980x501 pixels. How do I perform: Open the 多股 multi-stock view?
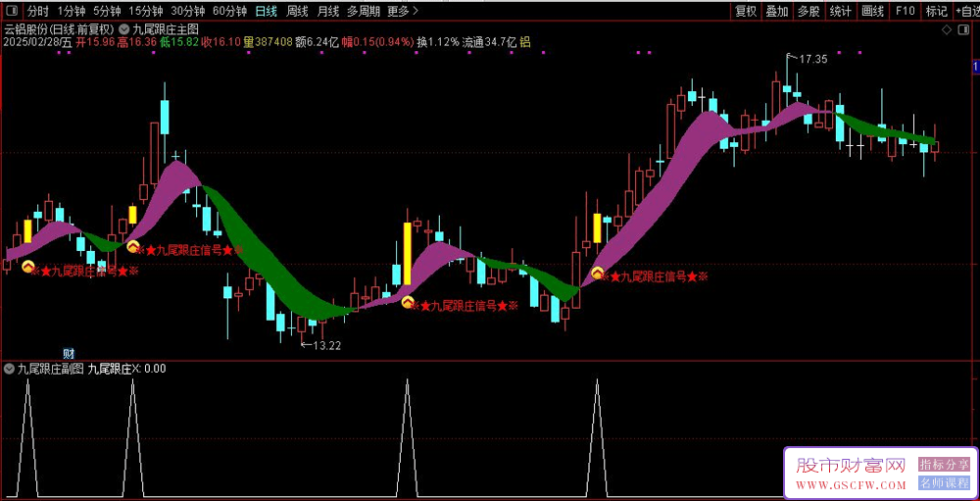[x=808, y=11]
